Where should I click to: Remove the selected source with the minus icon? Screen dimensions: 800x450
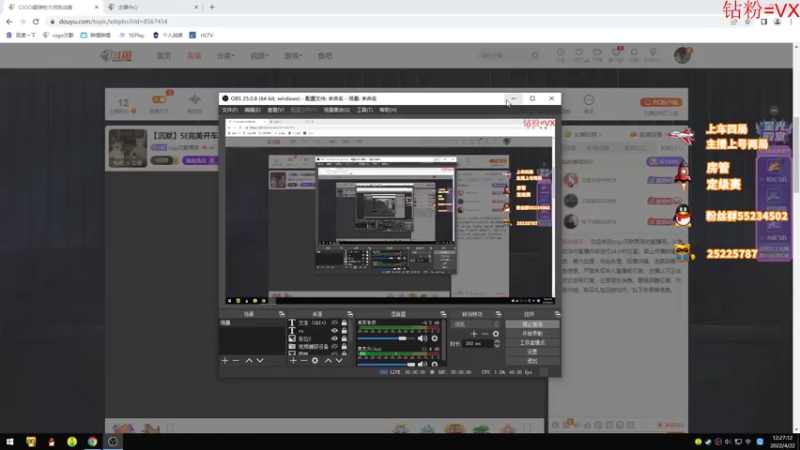pos(304,361)
